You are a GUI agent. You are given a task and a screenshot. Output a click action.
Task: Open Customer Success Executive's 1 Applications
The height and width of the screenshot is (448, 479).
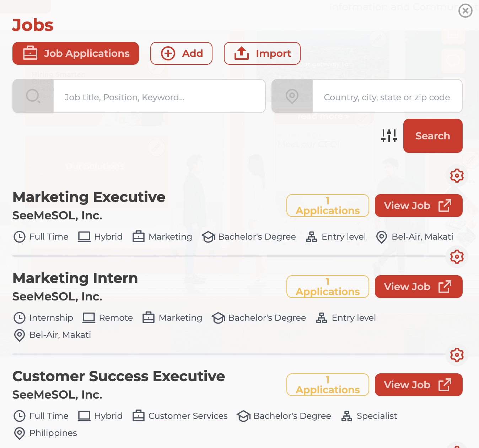click(x=328, y=385)
